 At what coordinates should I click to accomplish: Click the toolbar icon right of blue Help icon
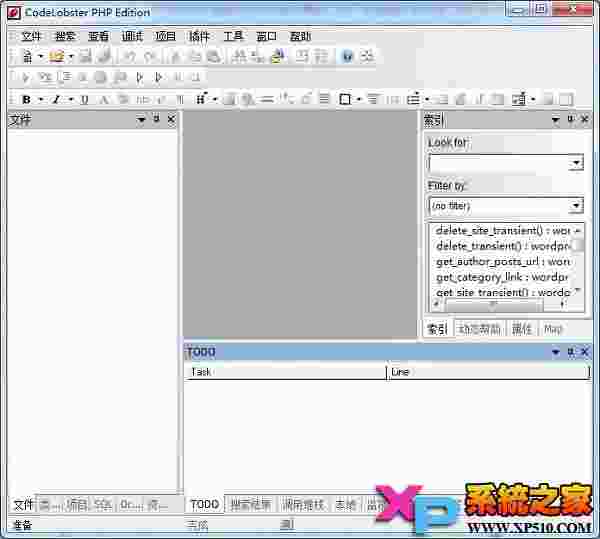(x=367, y=57)
